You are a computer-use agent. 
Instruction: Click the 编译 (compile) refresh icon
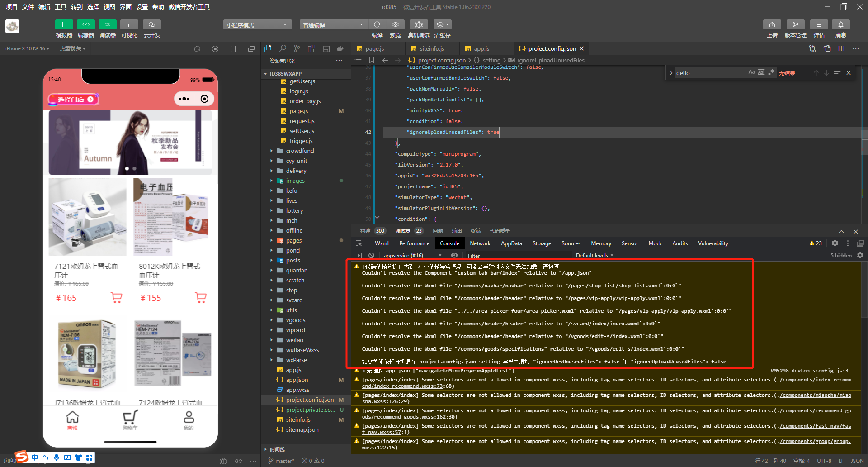[377, 24]
